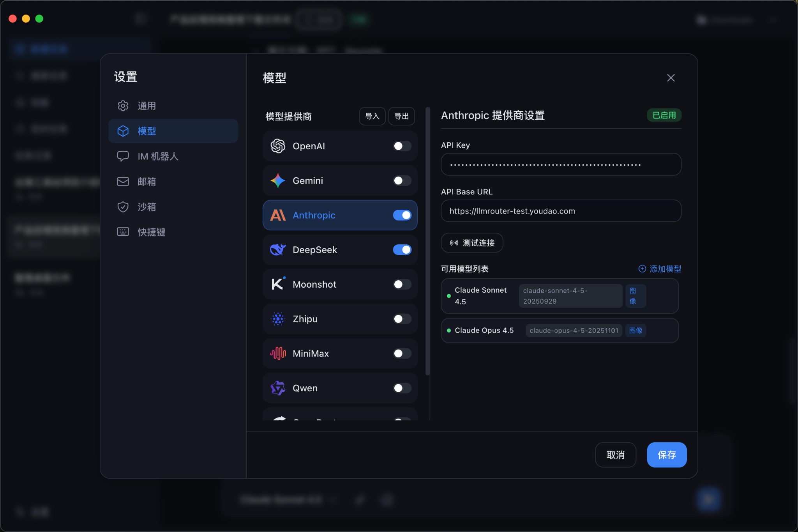Click the shield icon beside 沙箱
This screenshot has height=532, width=798.
123,207
